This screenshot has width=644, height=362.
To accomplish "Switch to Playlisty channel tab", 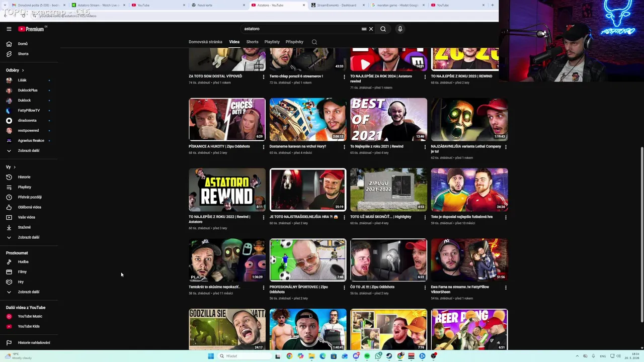I will (272, 42).
